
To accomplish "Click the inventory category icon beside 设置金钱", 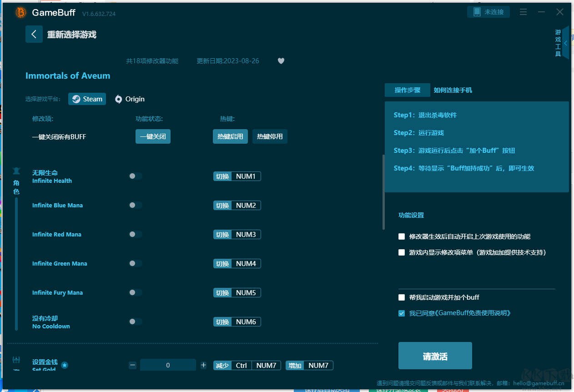I will point(16,360).
